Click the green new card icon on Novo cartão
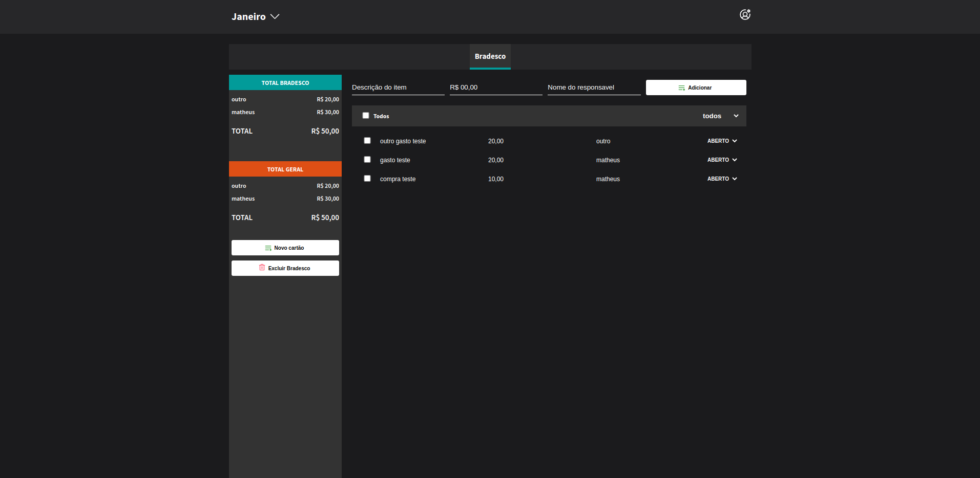Image resolution: width=980 pixels, height=478 pixels. (x=268, y=248)
